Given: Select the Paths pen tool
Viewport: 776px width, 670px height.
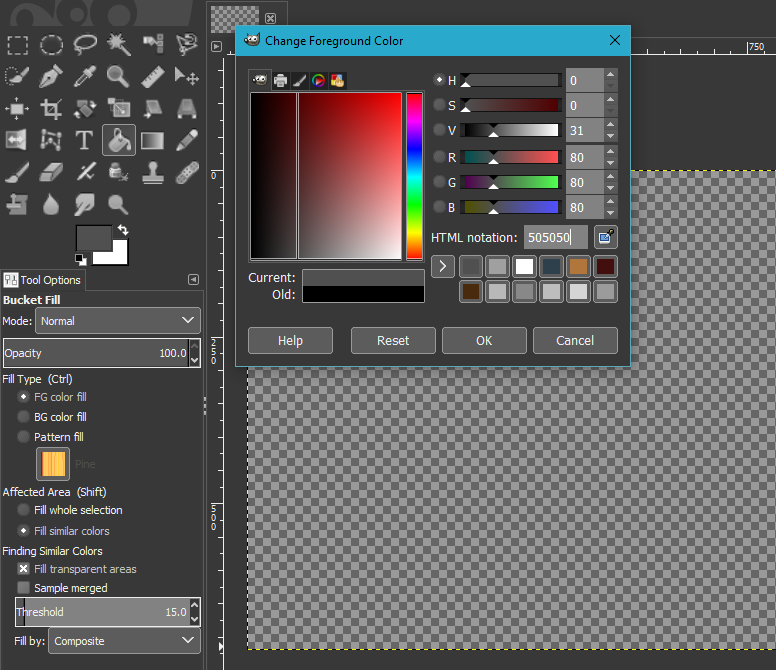Looking at the screenshot, I should [x=51, y=76].
